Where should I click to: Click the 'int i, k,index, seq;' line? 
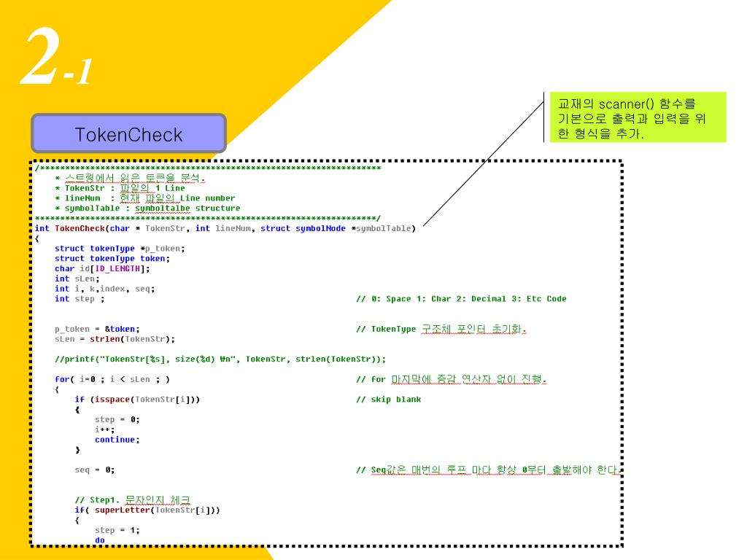(x=104, y=289)
